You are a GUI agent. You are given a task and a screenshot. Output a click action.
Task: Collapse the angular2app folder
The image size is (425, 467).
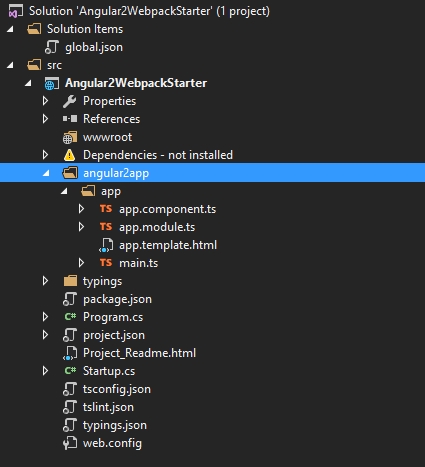pos(46,173)
